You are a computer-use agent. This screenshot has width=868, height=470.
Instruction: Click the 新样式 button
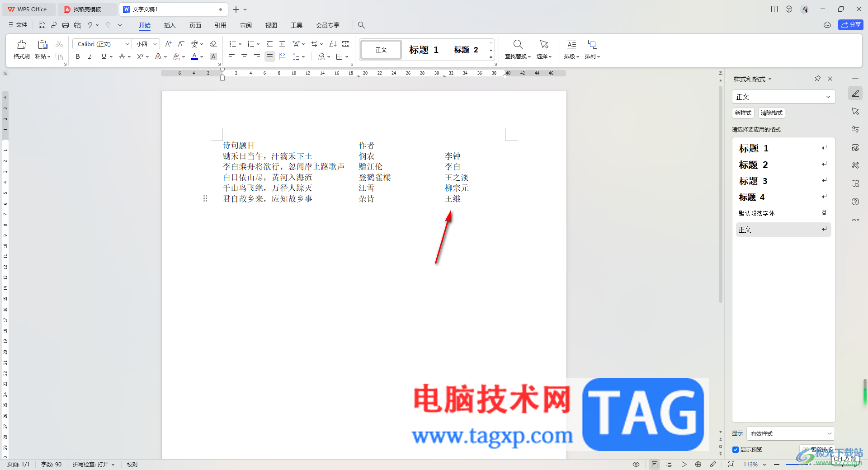coord(743,113)
